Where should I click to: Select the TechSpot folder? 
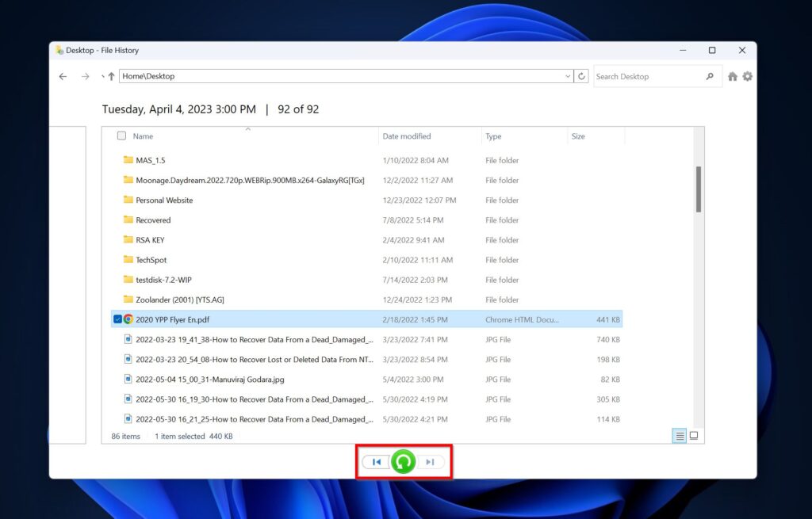151,260
